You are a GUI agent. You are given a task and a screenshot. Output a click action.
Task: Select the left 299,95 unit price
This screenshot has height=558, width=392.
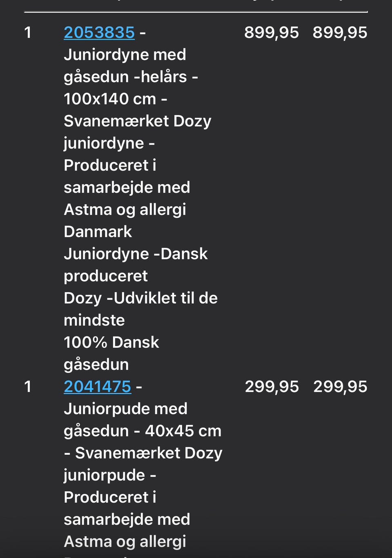tap(272, 387)
